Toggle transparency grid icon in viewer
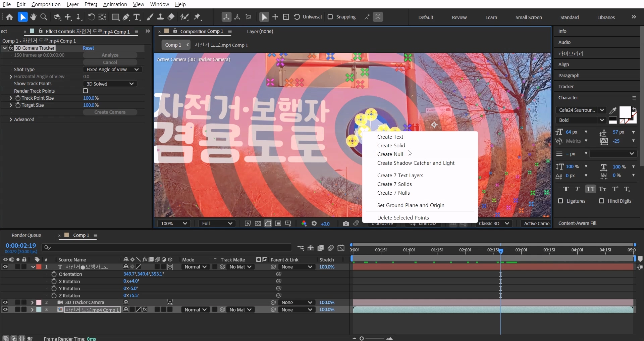The image size is (644, 341). [x=258, y=224]
